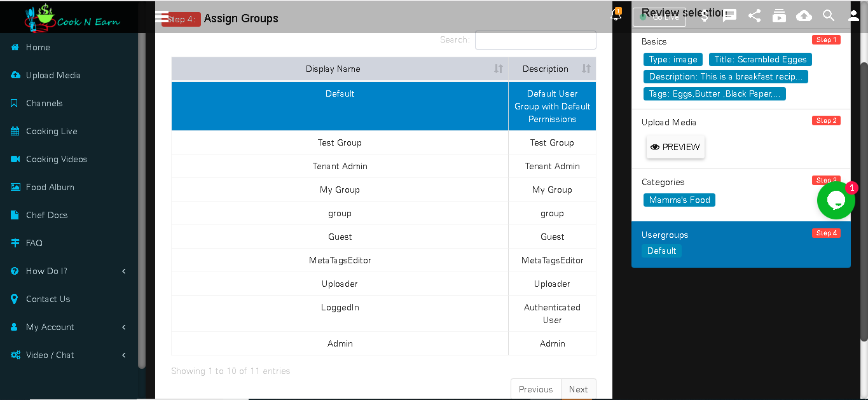Select the Guest group row
868x400 pixels.
[x=383, y=237]
